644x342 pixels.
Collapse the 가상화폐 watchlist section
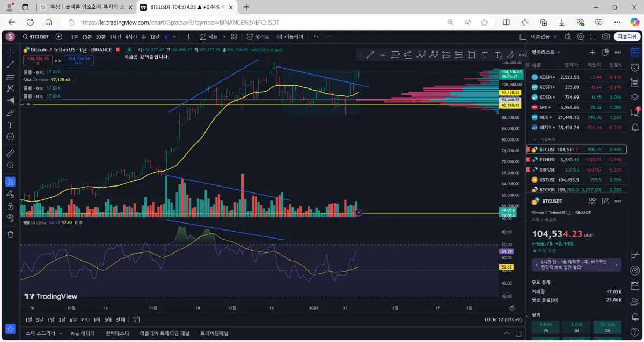(535, 139)
